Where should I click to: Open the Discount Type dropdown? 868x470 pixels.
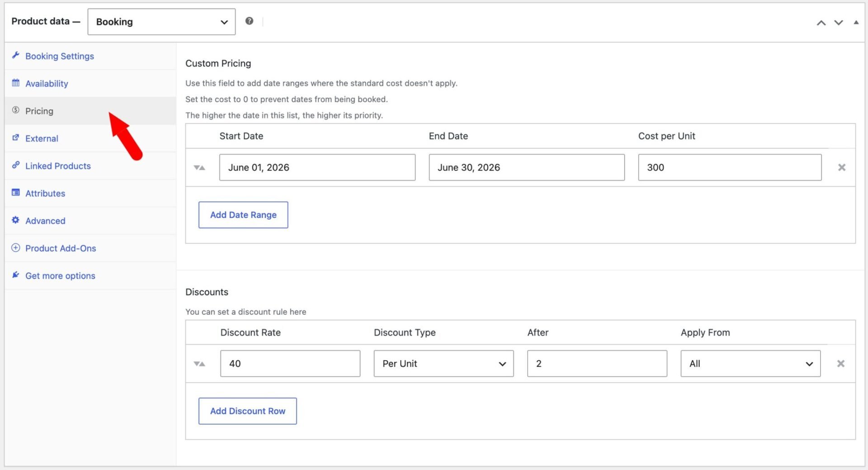(x=443, y=363)
